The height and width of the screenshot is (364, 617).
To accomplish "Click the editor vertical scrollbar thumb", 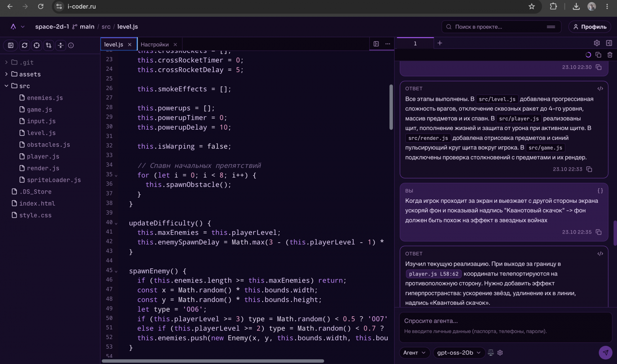I will (x=391, y=107).
